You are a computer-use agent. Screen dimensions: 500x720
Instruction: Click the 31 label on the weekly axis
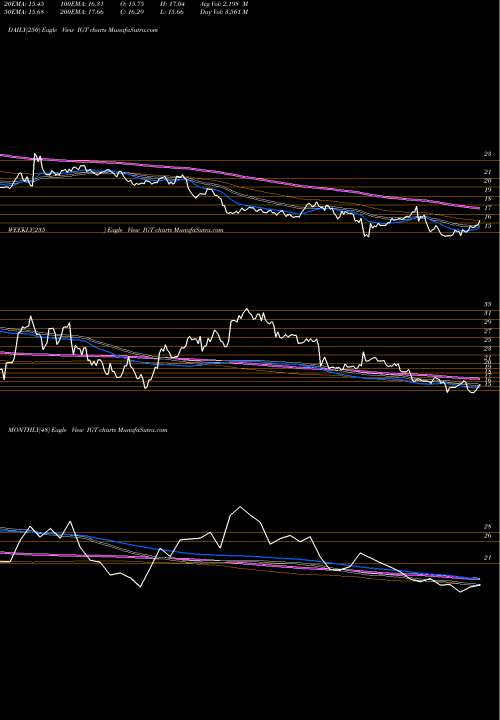tap(487, 313)
